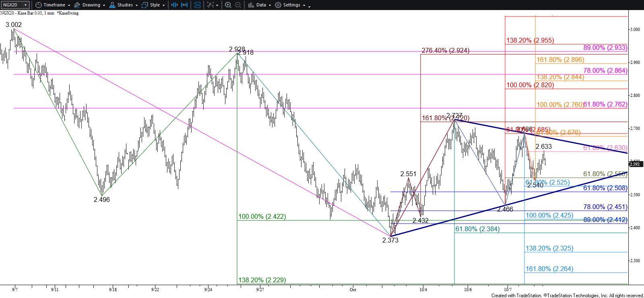Image resolution: width=644 pixels, height=298 pixels.
Task: Zoom out with the magnifier minus icon
Action: point(238,5)
